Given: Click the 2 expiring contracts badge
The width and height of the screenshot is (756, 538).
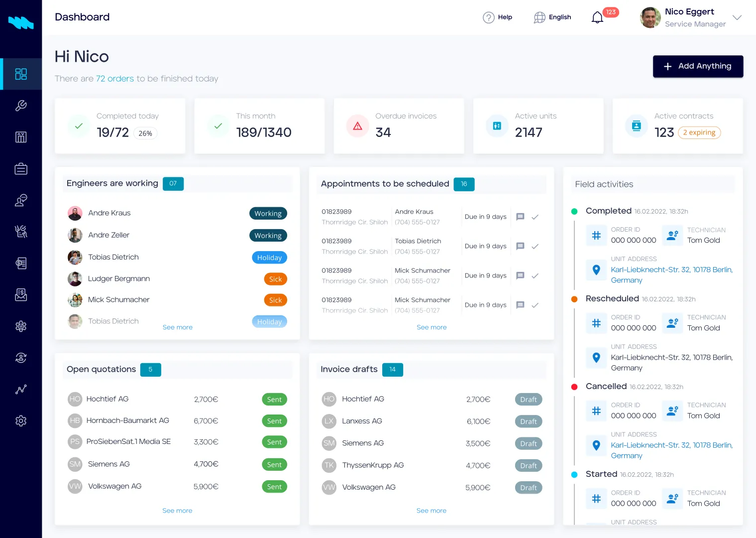Looking at the screenshot, I should coord(699,133).
